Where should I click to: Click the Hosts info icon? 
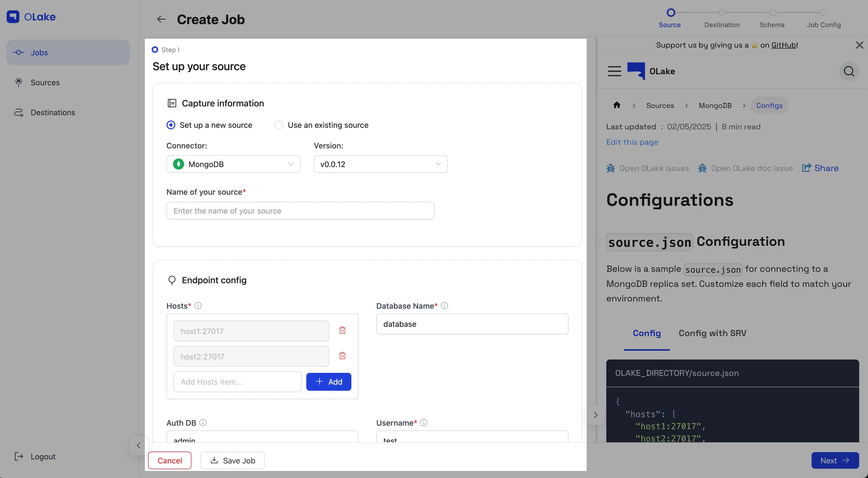[x=198, y=306]
